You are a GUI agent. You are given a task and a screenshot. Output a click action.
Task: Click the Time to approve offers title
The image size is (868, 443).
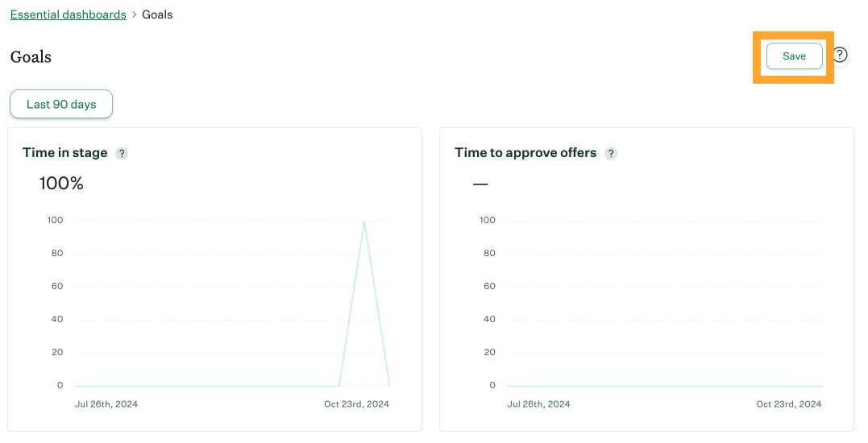click(525, 153)
